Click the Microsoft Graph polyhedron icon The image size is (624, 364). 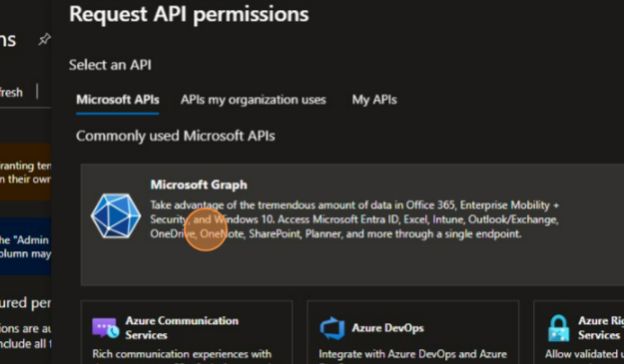tap(116, 216)
